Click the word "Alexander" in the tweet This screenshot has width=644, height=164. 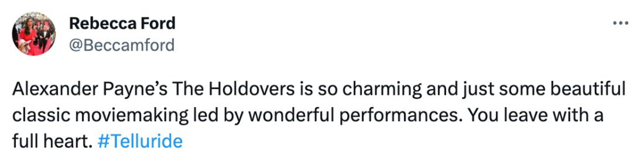[55, 89]
